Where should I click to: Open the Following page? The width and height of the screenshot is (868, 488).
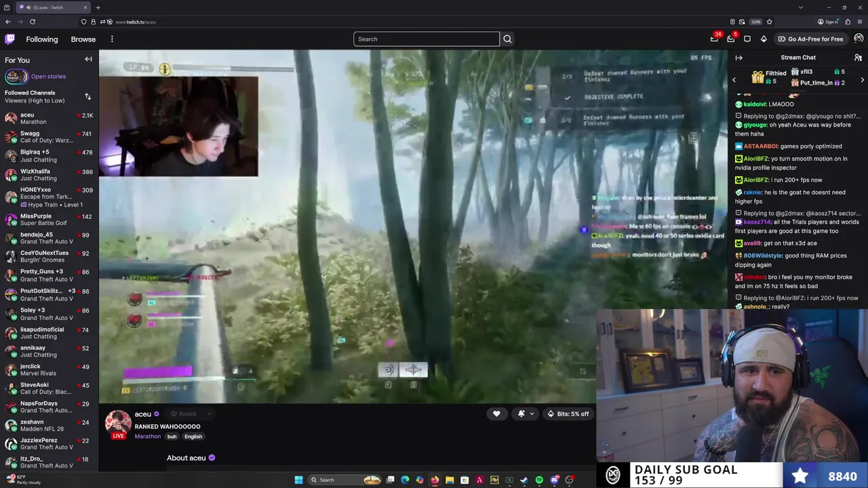coord(42,39)
